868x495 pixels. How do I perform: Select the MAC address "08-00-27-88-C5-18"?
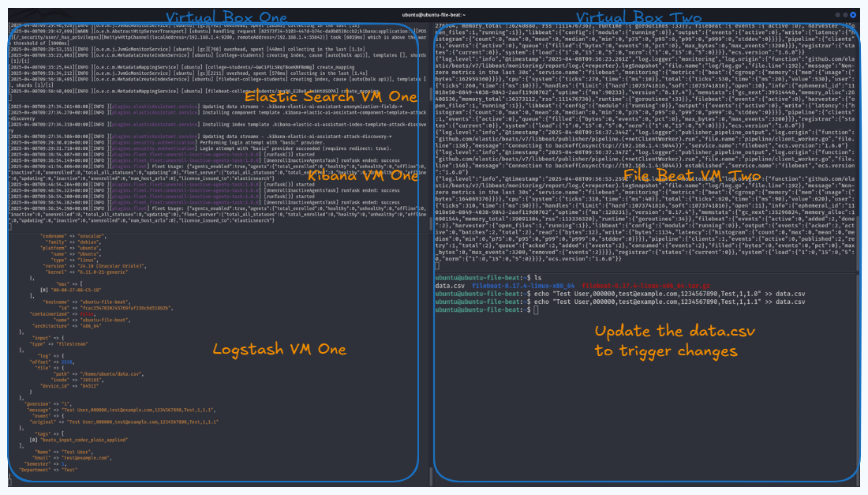[77, 290]
